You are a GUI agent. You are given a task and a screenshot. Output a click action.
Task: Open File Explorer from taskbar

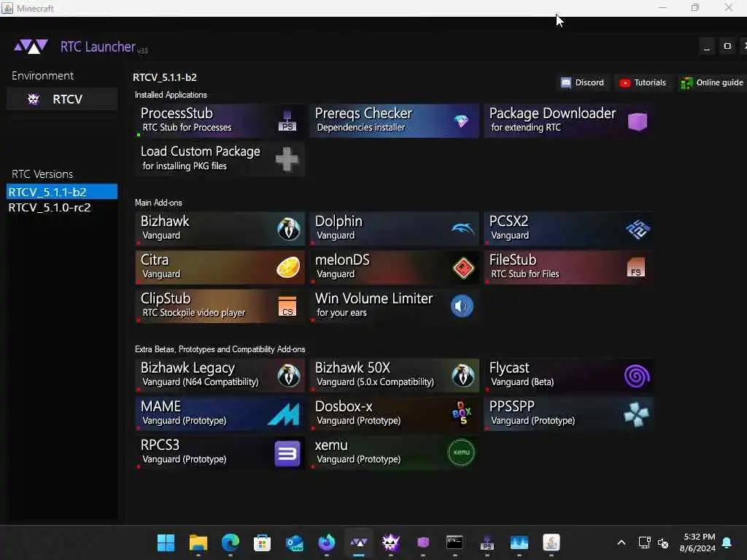tap(198, 542)
